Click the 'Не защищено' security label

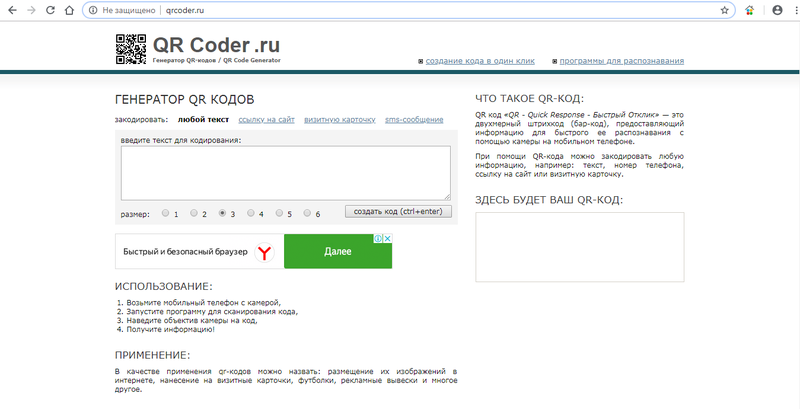(x=129, y=10)
